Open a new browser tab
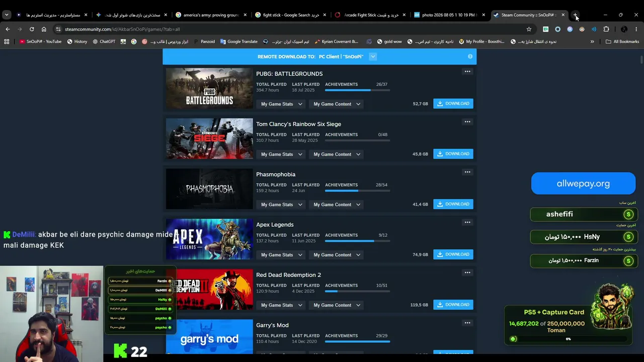 click(x=576, y=15)
